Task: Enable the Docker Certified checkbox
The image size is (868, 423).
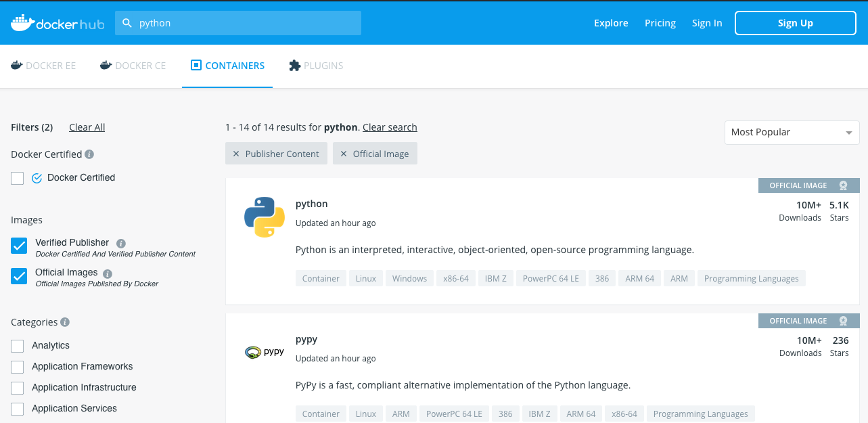Action: tap(19, 177)
